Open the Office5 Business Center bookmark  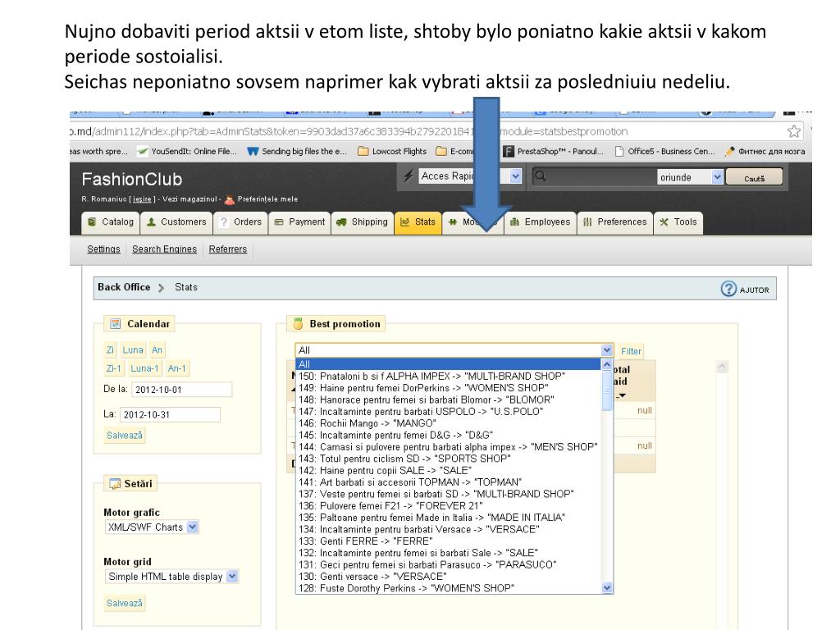pos(664,152)
